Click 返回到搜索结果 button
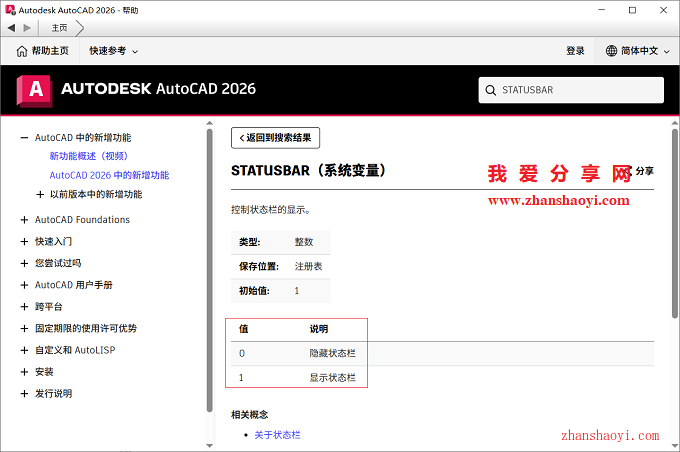The width and height of the screenshot is (680, 452). point(275,138)
